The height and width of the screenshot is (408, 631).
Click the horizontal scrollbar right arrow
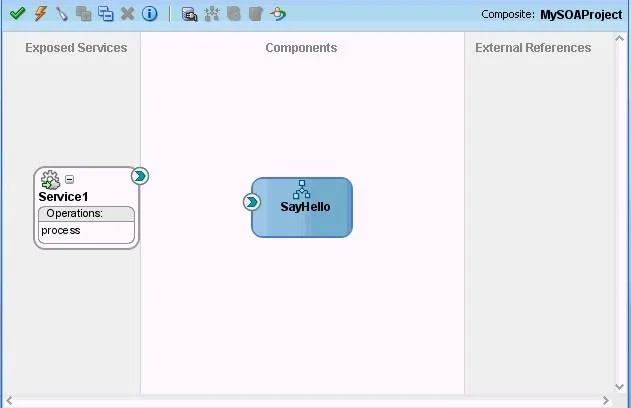coord(606,400)
